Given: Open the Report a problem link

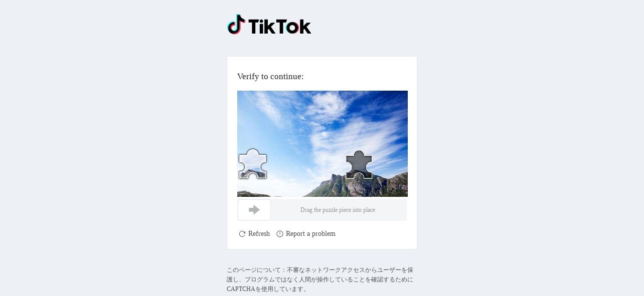Looking at the screenshot, I should [310, 234].
